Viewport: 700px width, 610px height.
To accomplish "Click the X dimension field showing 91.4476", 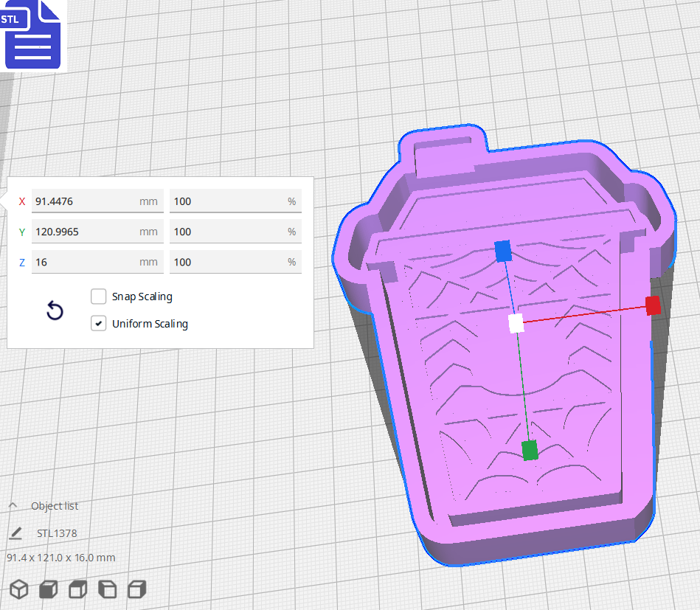I will [x=97, y=201].
